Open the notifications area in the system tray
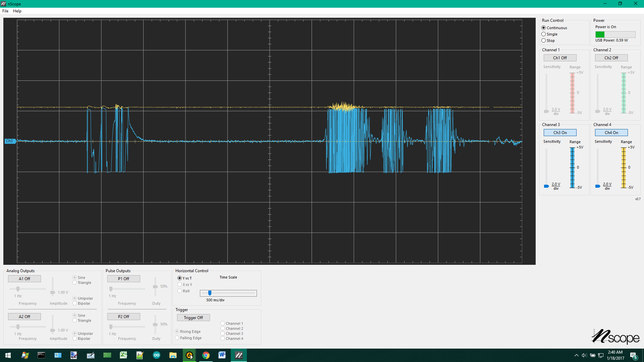The height and width of the screenshot is (362, 644). (x=634, y=355)
